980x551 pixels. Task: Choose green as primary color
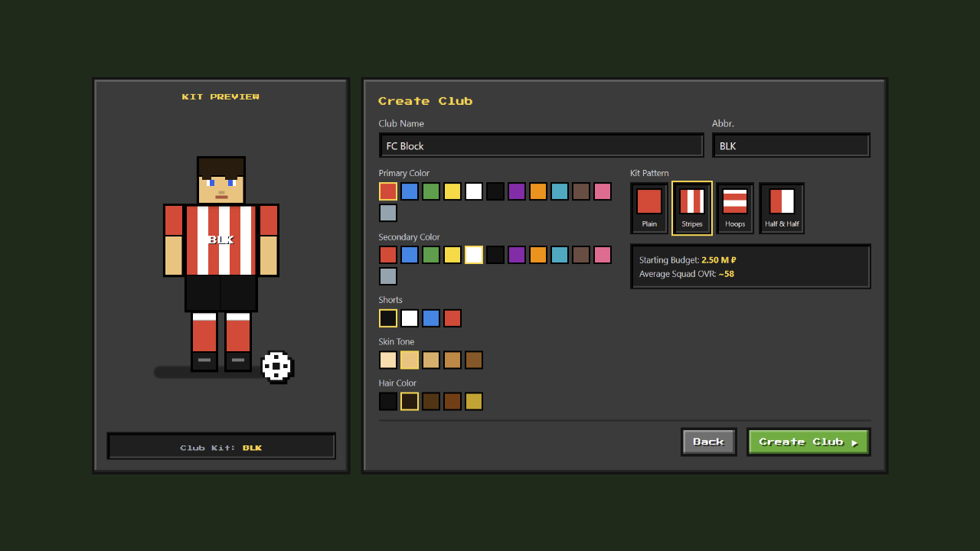(x=431, y=191)
